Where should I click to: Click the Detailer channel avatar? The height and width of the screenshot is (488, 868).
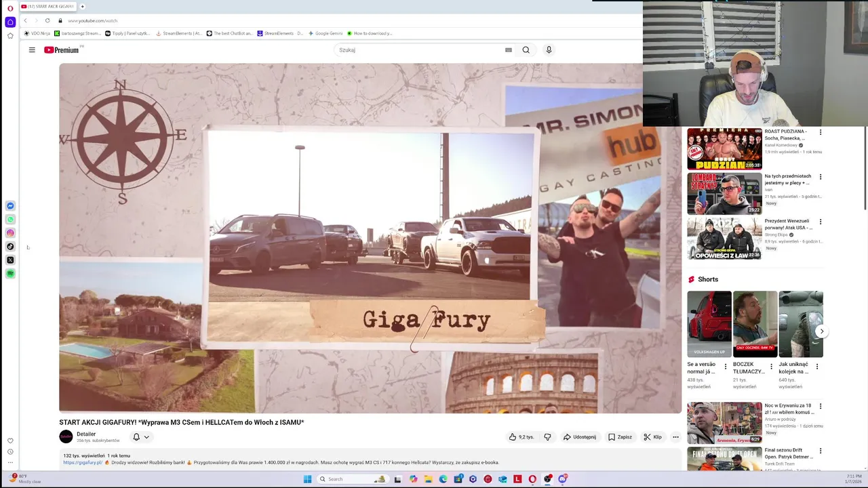coord(66,437)
